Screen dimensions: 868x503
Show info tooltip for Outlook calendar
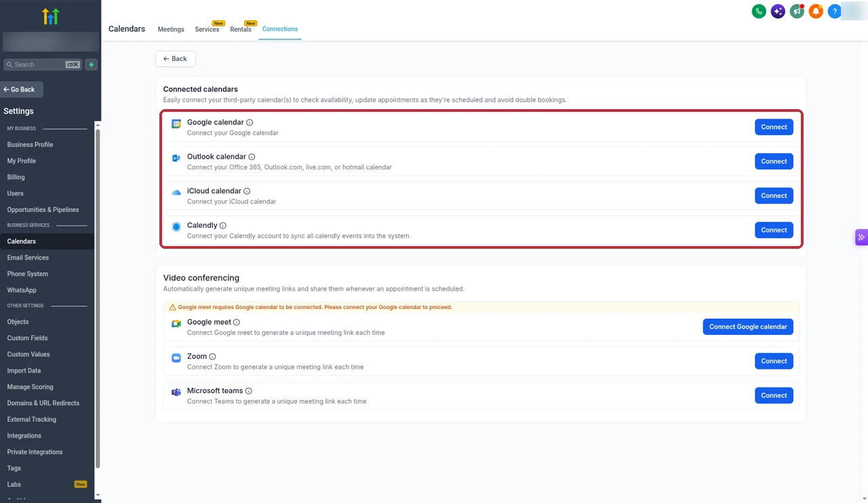coord(252,157)
